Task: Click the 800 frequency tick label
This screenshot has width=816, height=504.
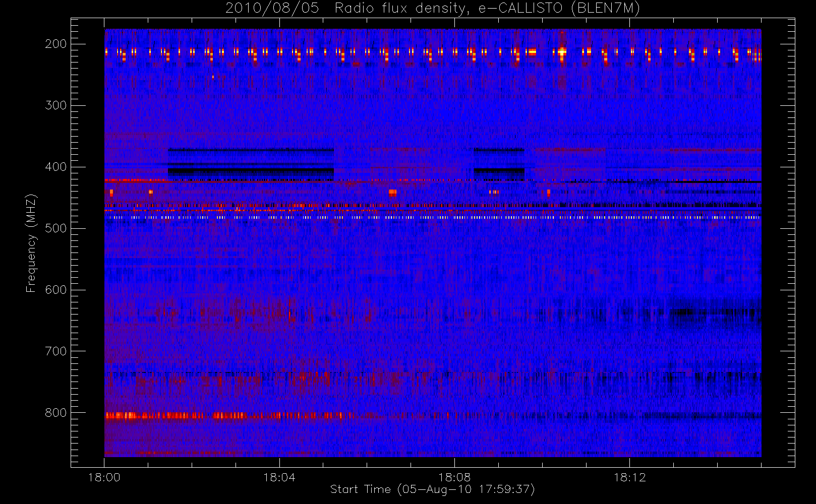Action: click(x=56, y=413)
